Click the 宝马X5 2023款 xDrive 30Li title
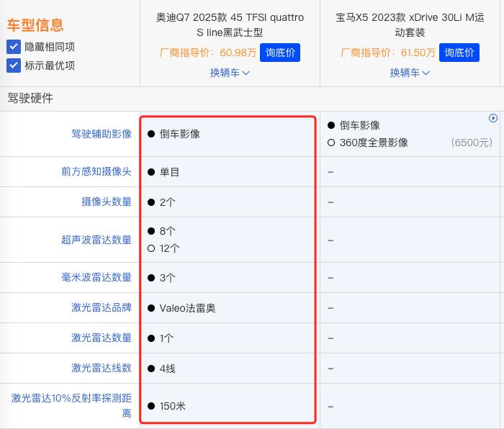 [410, 24]
